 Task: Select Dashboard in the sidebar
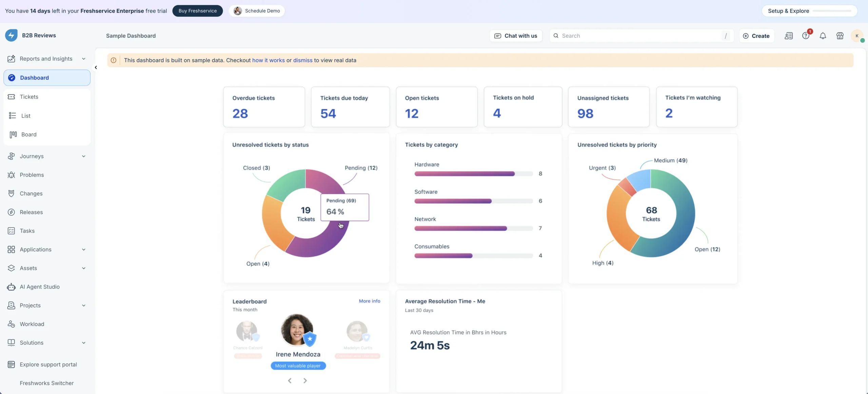click(47, 78)
